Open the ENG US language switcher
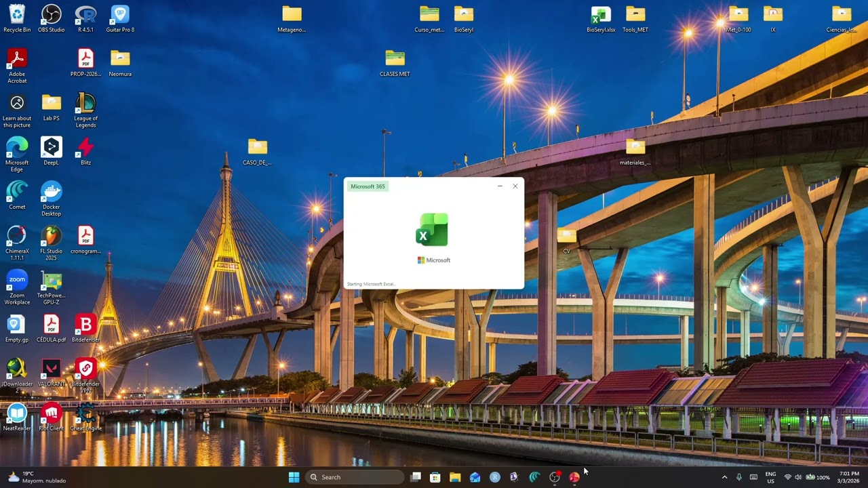 point(770,477)
